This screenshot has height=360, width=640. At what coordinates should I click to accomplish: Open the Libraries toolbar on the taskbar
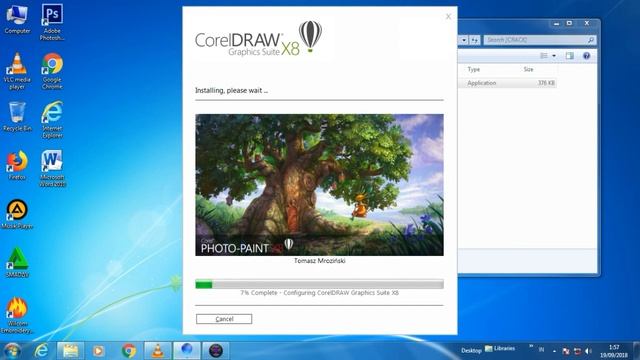pyautogui.click(x=500, y=349)
